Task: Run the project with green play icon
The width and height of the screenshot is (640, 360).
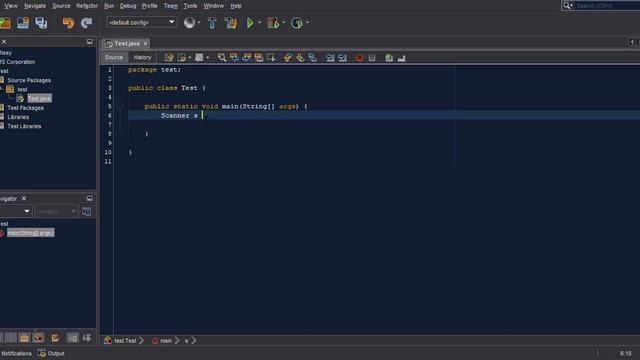Action: click(250, 23)
